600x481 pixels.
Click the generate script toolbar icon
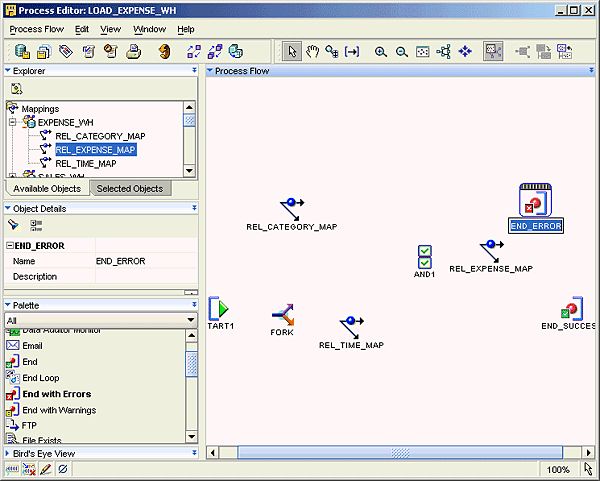pos(111,51)
